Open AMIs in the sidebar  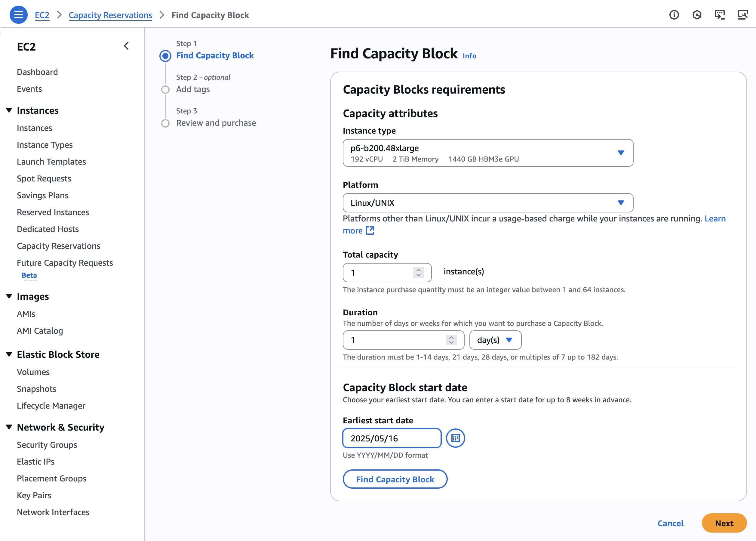tap(26, 314)
